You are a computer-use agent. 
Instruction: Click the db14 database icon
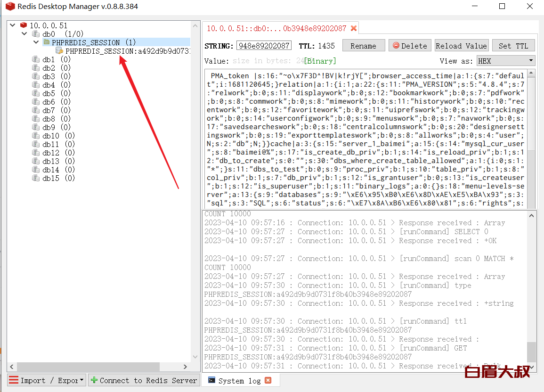pyautogui.click(x=36, y=170)
